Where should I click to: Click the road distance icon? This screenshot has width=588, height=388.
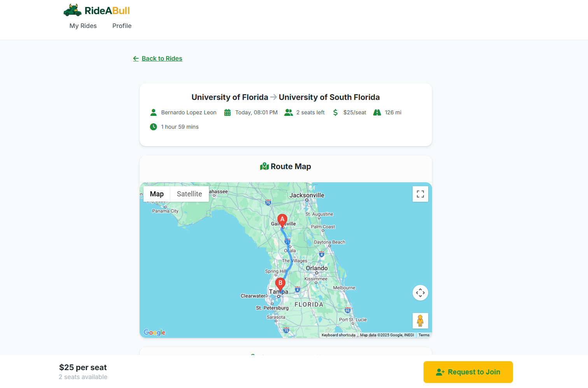(x=377, y=112)
